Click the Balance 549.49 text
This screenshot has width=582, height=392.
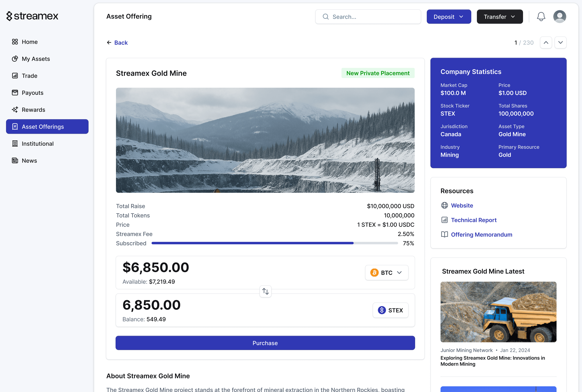(x=144, y=319)
